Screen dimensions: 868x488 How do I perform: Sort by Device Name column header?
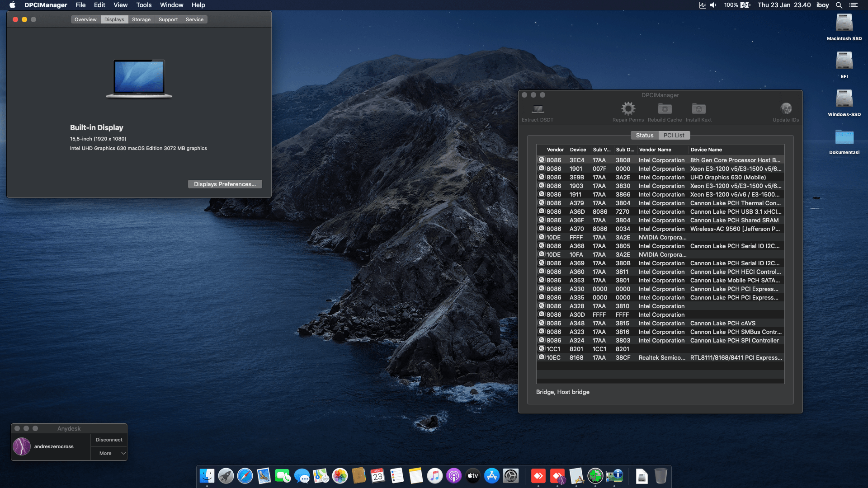[x=736, y=150]
